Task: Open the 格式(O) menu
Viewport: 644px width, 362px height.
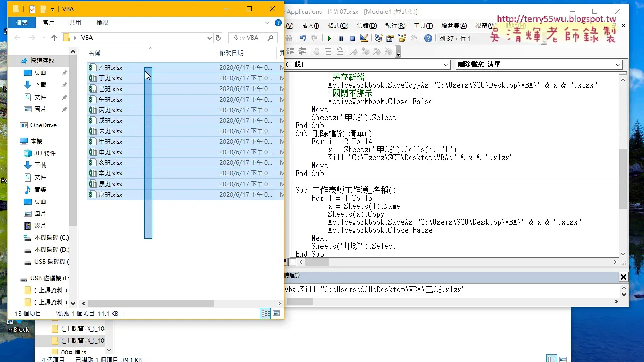Action: pos(338,26)
